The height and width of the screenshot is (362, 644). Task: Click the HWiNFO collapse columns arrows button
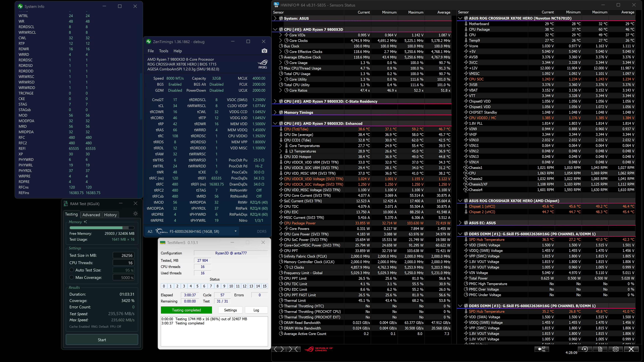coord(293,349)
